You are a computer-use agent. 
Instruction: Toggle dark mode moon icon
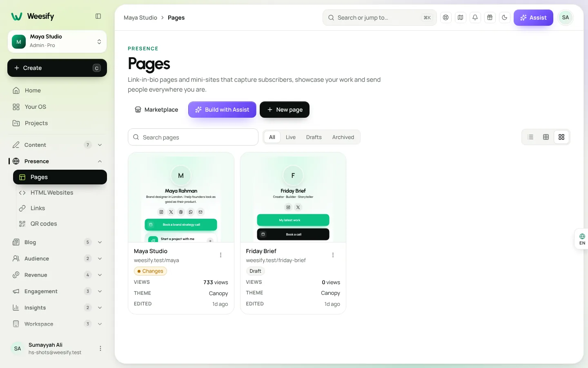click(x=505, y=18)
